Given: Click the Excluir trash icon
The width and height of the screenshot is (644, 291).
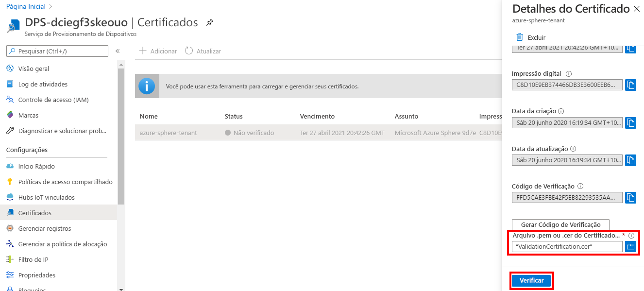Looking at the screenshot, I should coord(519,37).
